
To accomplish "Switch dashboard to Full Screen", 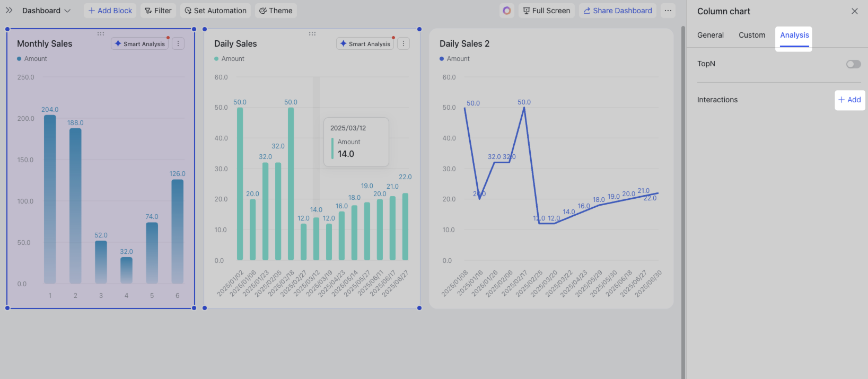I will [x=546, y=11].
